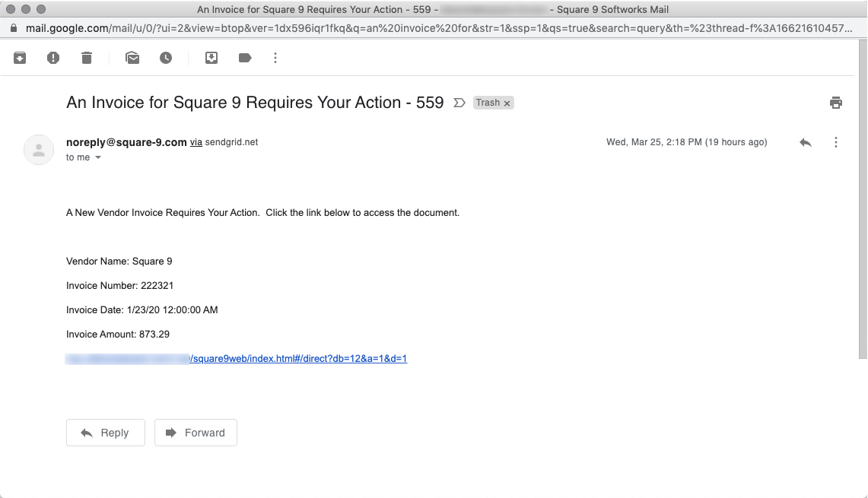This screenshot has width=868, height=498.
Task: Open the message's three-dot More options menu
Action: 836,142
